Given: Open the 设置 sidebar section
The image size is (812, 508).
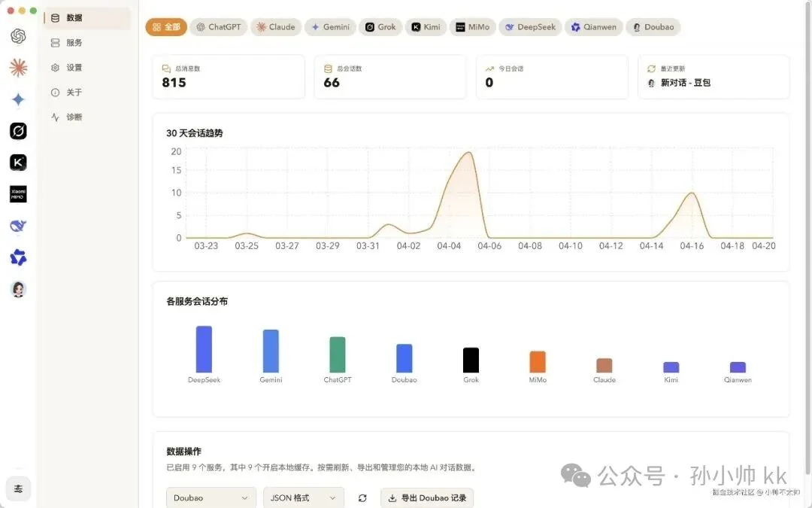Looking at the screenshot, I should [87, 68].
